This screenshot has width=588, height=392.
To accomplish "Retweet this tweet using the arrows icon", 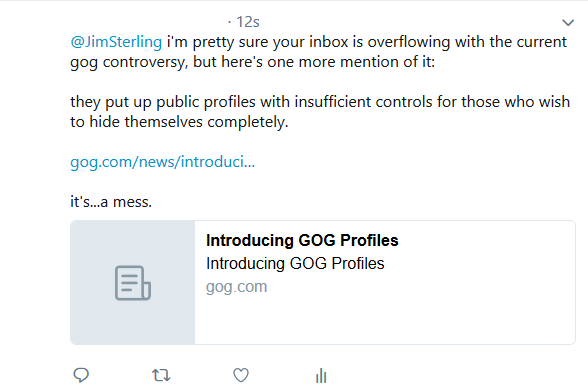I will [161, 375].
